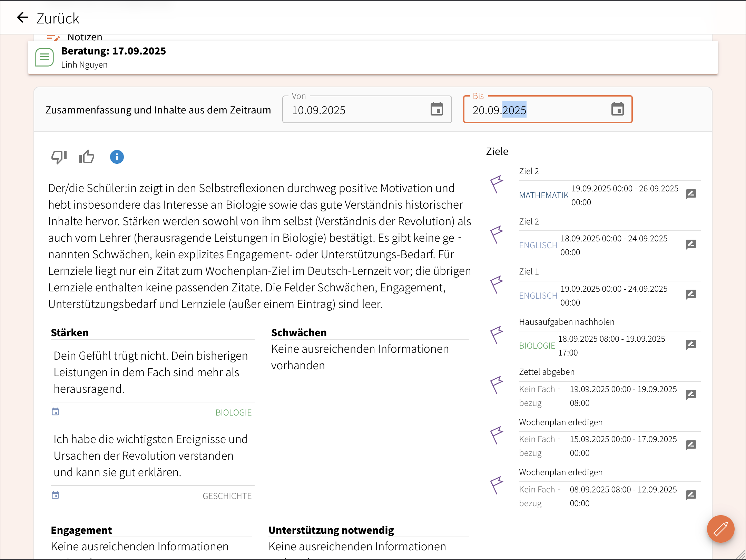Open the Von date calendar picker
The height and width of the screenshot is (560, 746).
tap(436, 109)
